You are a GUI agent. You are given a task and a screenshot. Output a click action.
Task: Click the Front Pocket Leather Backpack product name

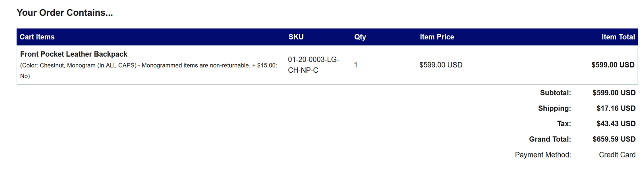click(x=74, y=54)
